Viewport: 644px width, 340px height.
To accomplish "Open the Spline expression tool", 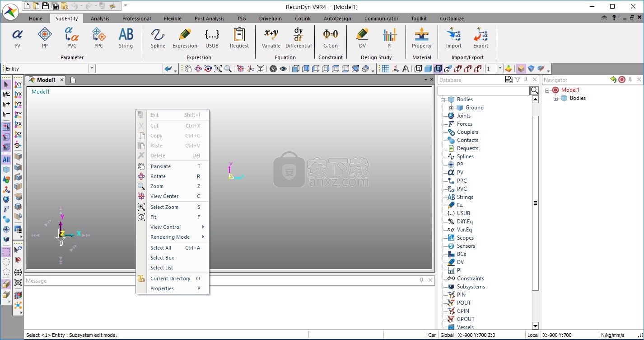I will [x=158, y=38].
